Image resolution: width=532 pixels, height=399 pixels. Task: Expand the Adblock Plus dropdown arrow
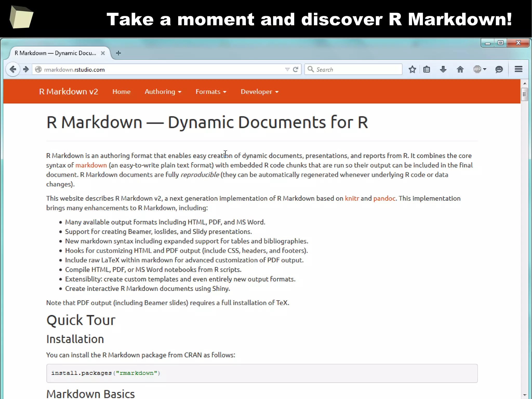coord(485,69)
